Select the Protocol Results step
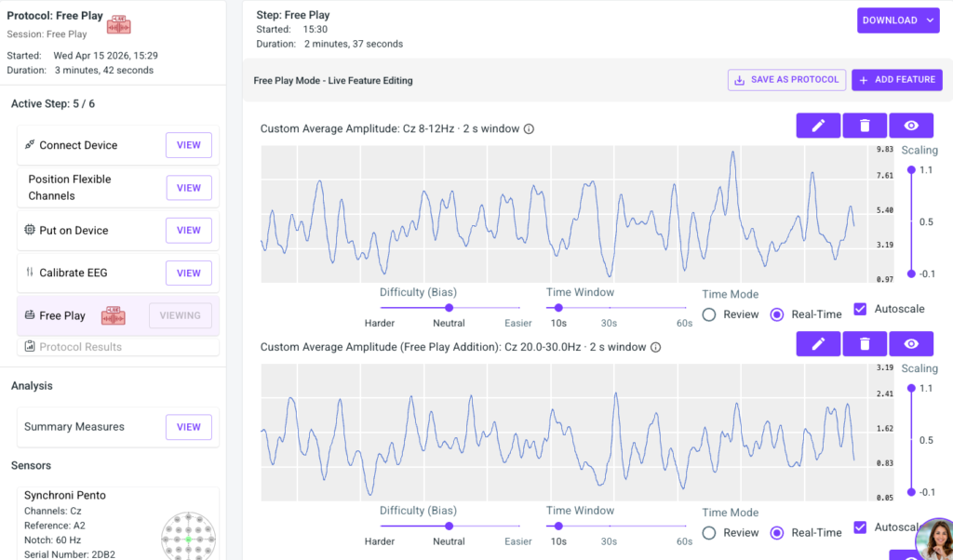Viewport: 953px width, 560px height. click(81, 347)
